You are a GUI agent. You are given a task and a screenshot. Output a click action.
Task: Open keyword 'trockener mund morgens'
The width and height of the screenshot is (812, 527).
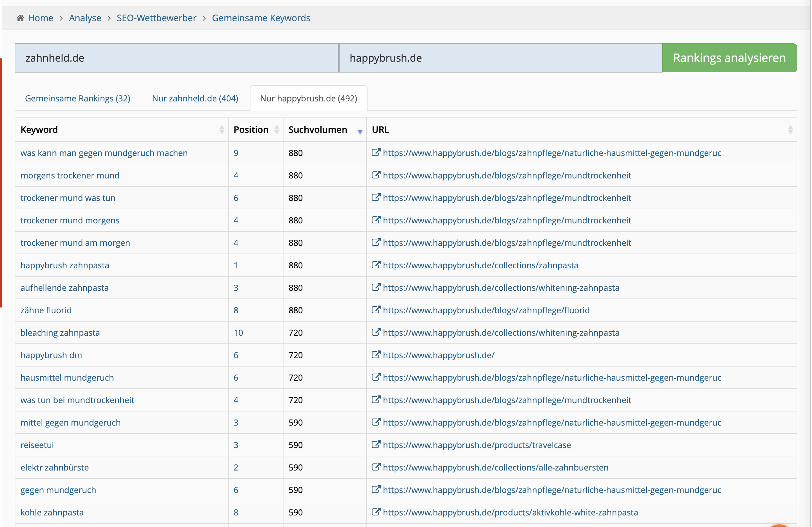point(70,220)
